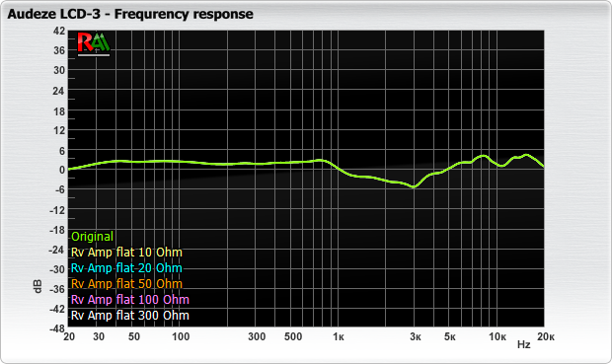Click the RAA logo in the chart corner
Screen dimensions: 612x364
pyautogui.click(x=94, y=43)
